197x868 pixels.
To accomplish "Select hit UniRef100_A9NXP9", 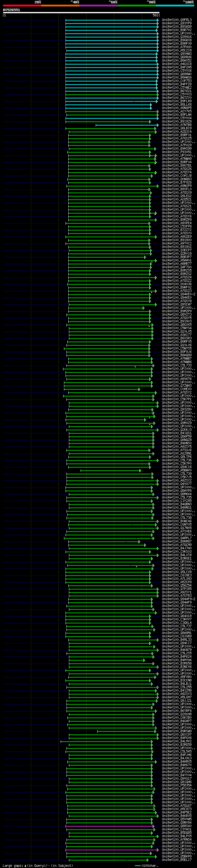I will coord(177,186).
